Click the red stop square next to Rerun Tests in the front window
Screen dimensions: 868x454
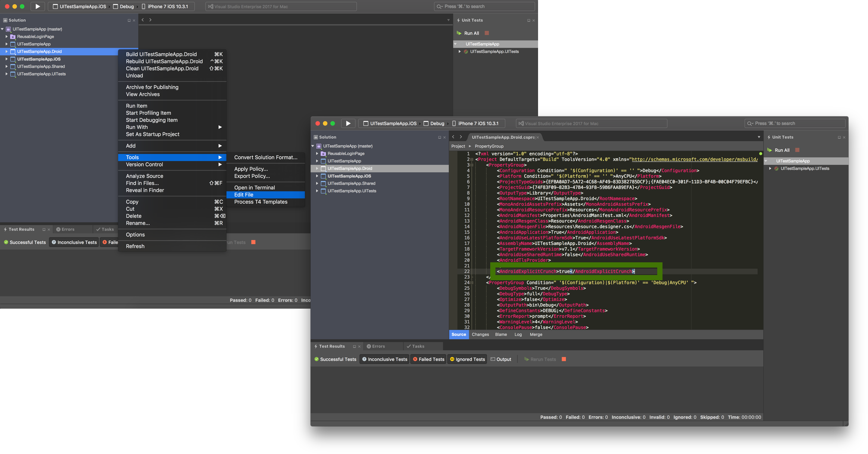click(x=564, y=359)
